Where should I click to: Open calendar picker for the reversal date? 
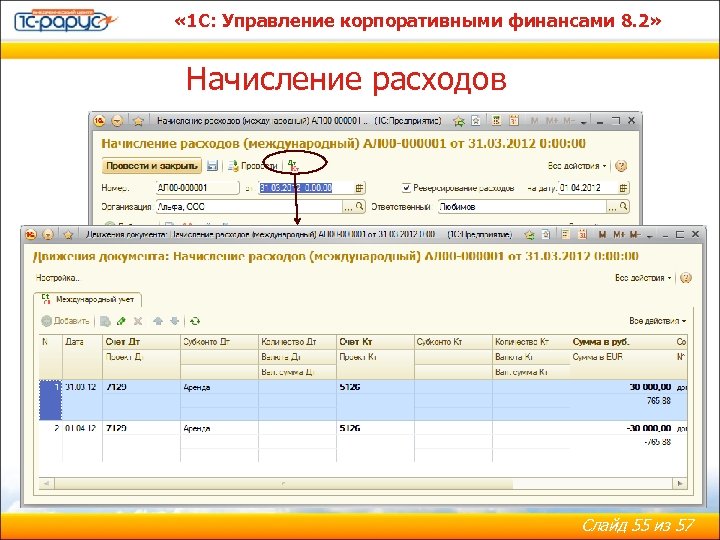coord(623,188)
